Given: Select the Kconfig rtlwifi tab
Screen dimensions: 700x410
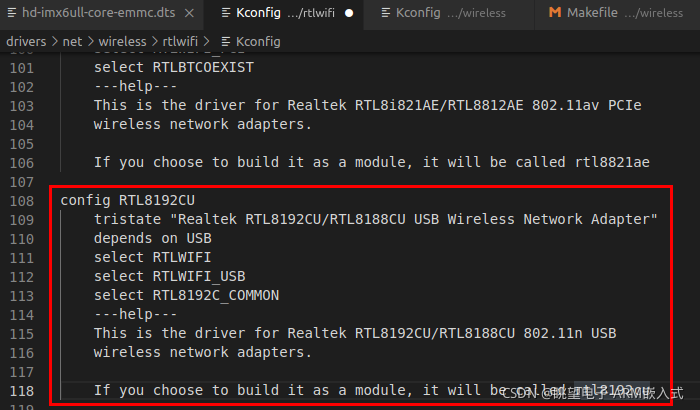Looking at the screenshot, I should click(284, 13).
